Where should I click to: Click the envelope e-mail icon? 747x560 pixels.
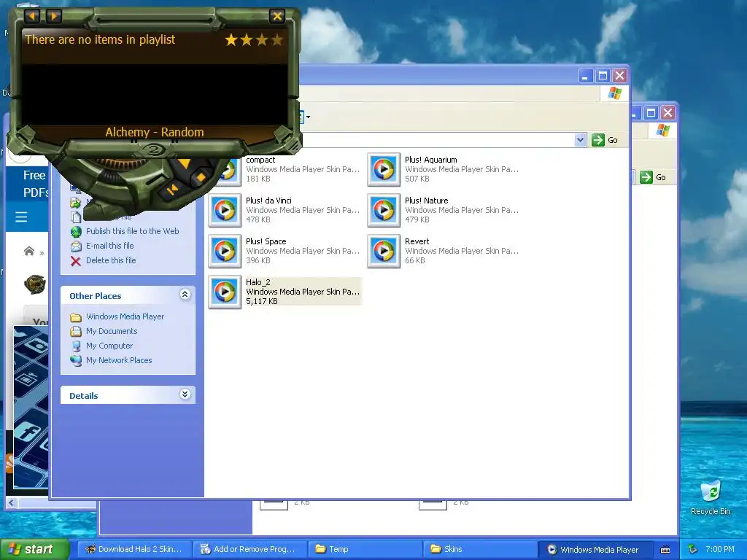(76, 246)
